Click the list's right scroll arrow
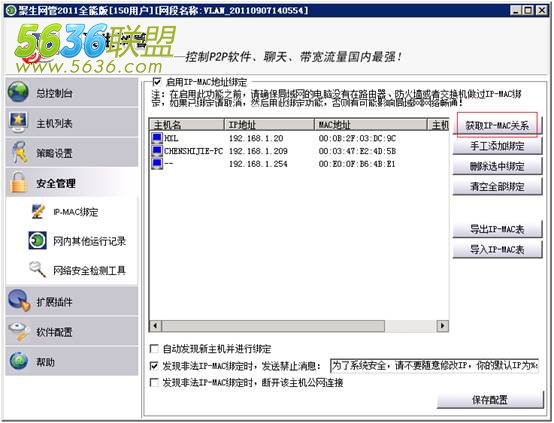This screenshot has width=554, height=423. (442, 325)
